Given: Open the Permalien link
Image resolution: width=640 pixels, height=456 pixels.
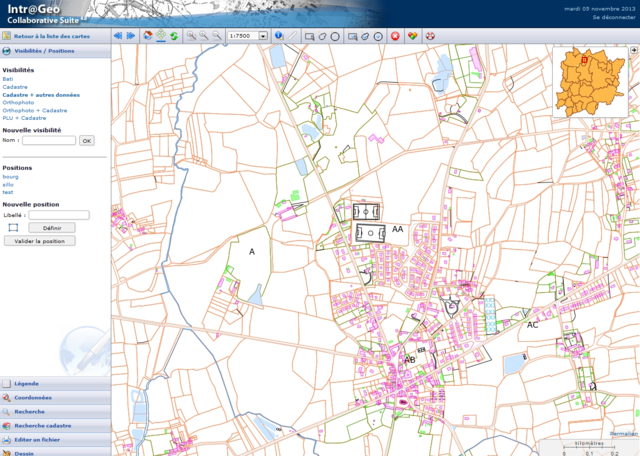Looking at the screenshot, I should 624,434.
